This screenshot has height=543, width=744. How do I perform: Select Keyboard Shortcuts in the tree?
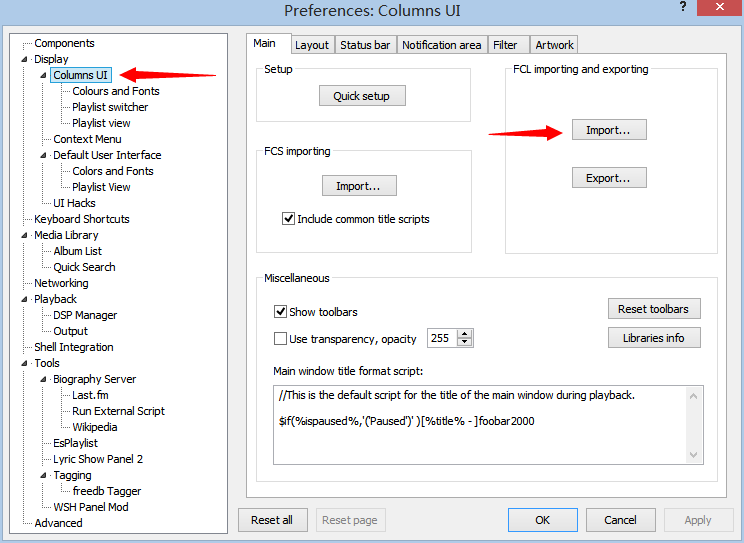coord(81,219)
